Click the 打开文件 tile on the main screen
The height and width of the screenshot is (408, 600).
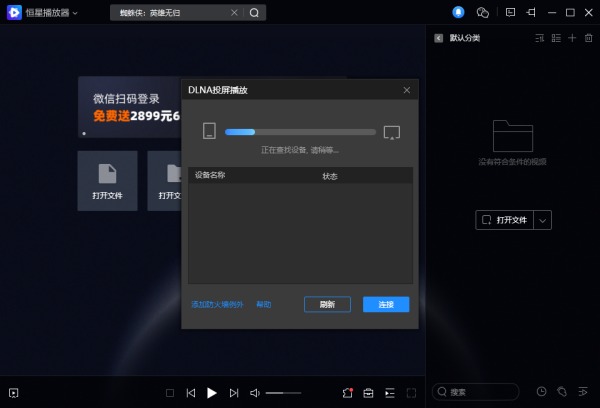(108, 181)
